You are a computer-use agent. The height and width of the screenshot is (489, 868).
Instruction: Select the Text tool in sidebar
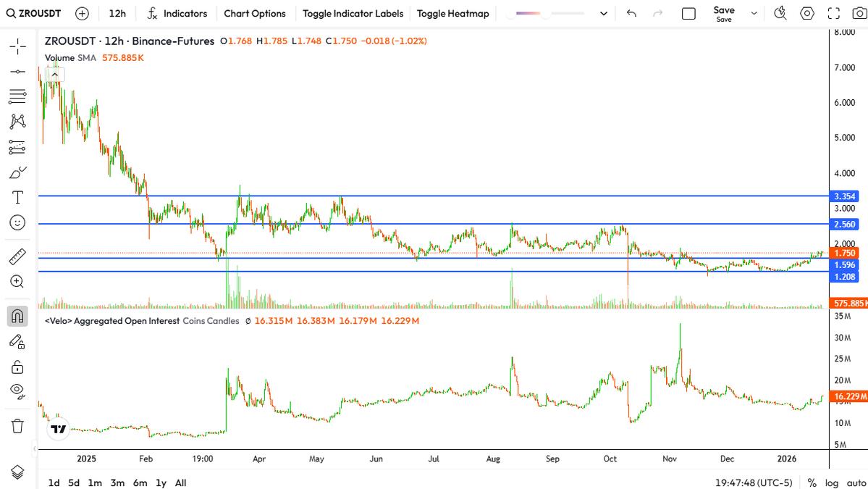tap(18, 197)
